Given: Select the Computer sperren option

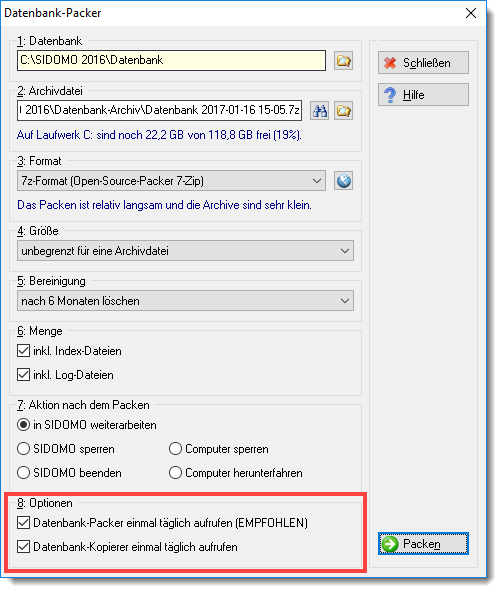Looking at the screenshot, I should coord(176,449).
